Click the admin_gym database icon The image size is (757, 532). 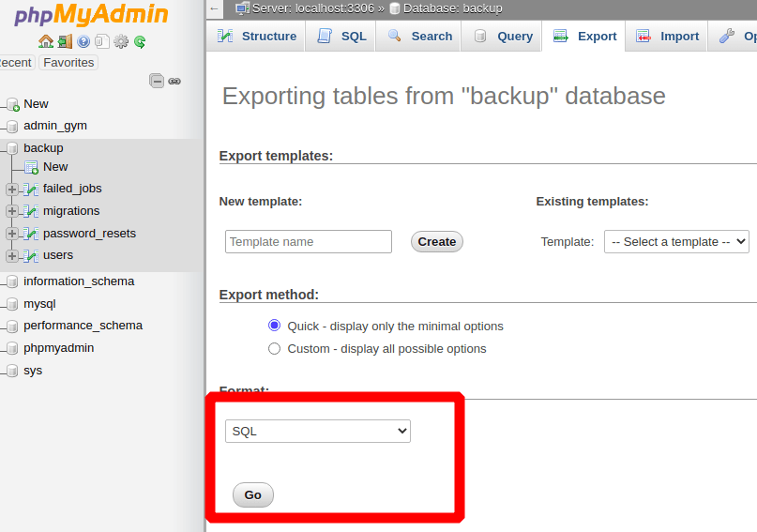(x=12, y=127)
